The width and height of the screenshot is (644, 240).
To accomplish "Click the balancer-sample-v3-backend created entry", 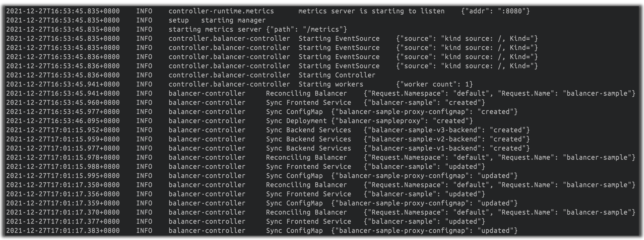I will coord(446,130).
